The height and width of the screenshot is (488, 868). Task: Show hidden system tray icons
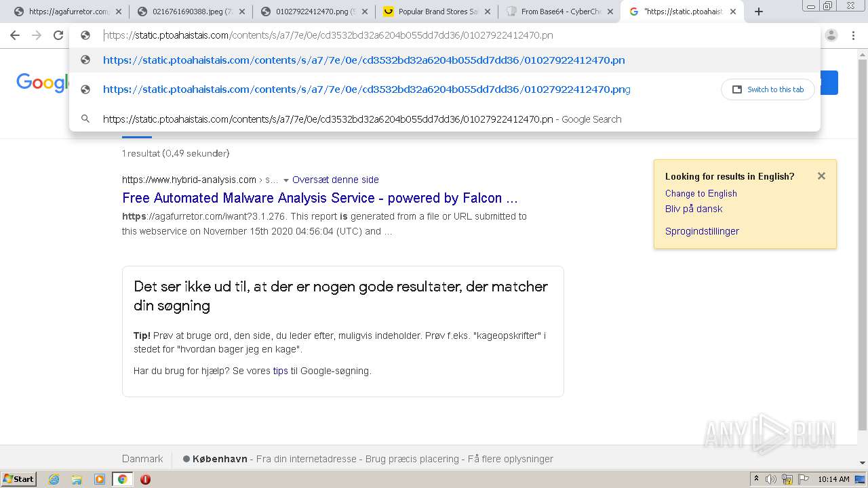pyautogui.click(x=757, y=479)
